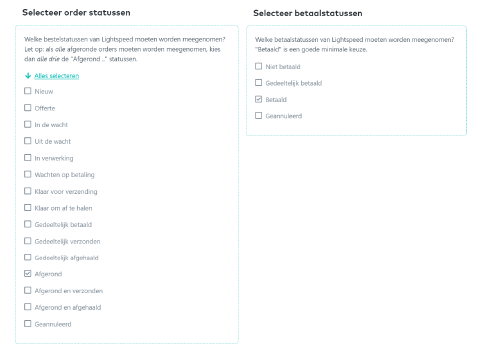This screenshot has width=480, height=360.
Task: Tick Gedeeltelijk afgehaald checkbox
Action: [x=28, y=257]
